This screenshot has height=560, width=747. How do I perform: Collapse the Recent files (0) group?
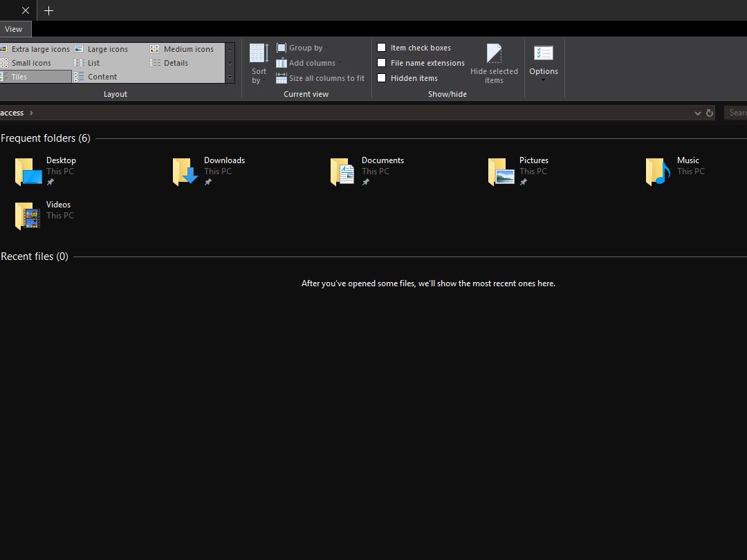[35, 256]
